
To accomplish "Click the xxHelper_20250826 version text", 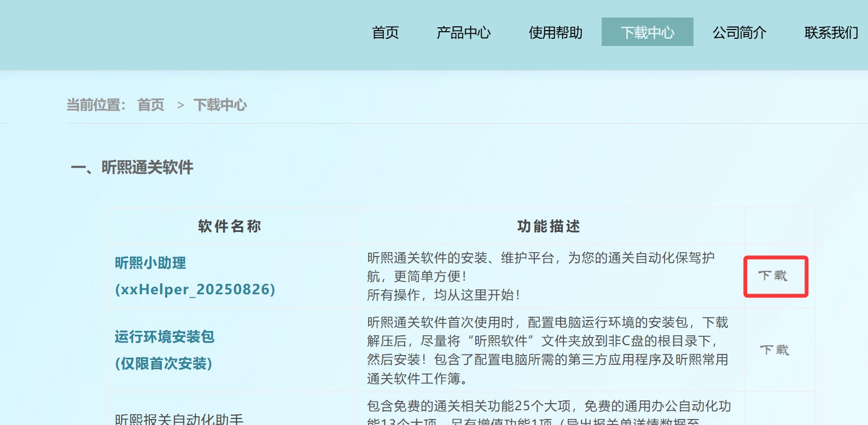I will pos(195,289).
